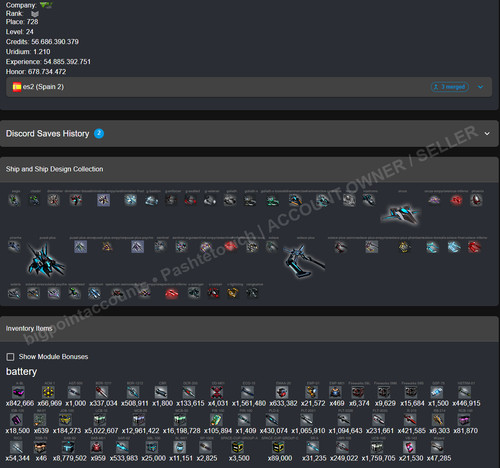Click the ammo box with x5,022,607
The width and height of the screenshot is (500, 468).
pos(100,419)
